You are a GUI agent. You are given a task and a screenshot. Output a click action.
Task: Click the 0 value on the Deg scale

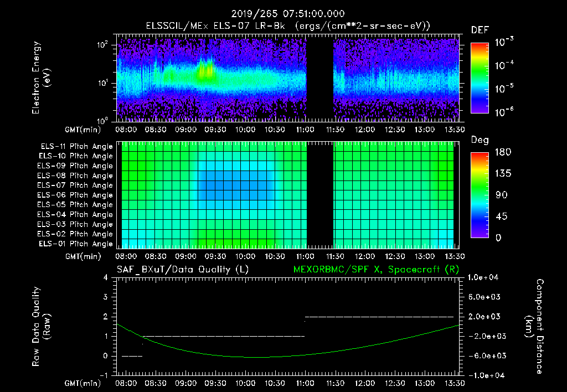pyautogui.click(x=498, y=238)
